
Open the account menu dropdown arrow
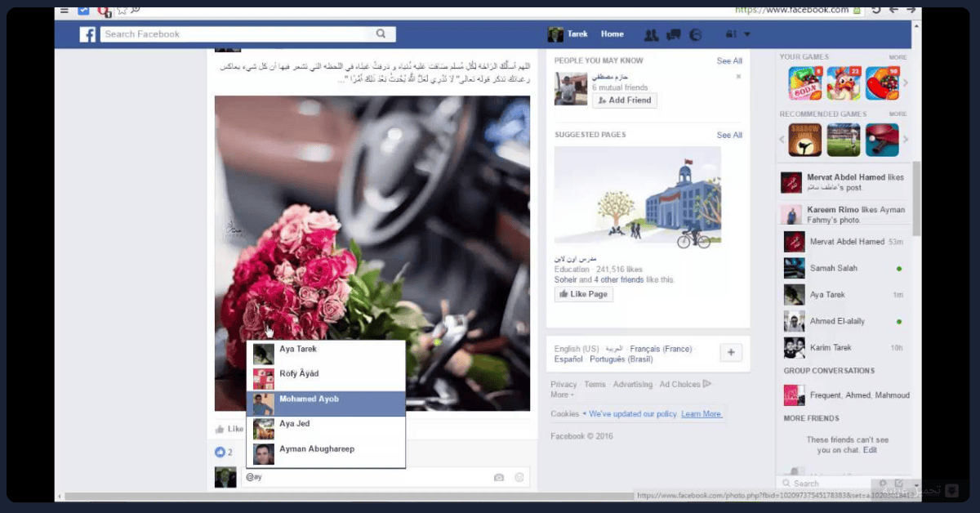[x=747, y=34]
